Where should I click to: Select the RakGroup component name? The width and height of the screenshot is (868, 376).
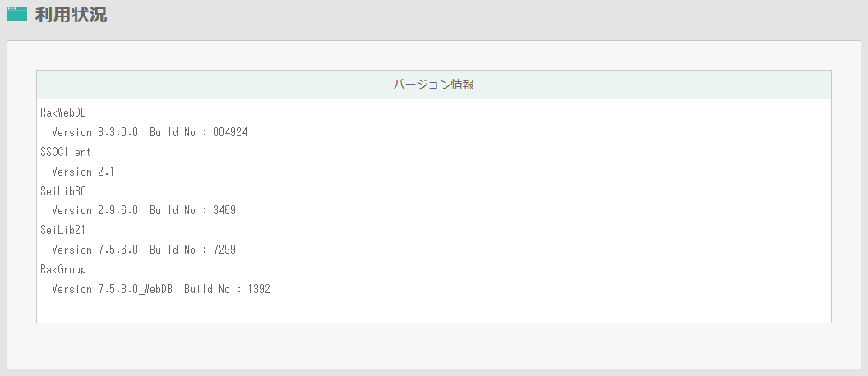pyautogui.click(x=63, y=269)
